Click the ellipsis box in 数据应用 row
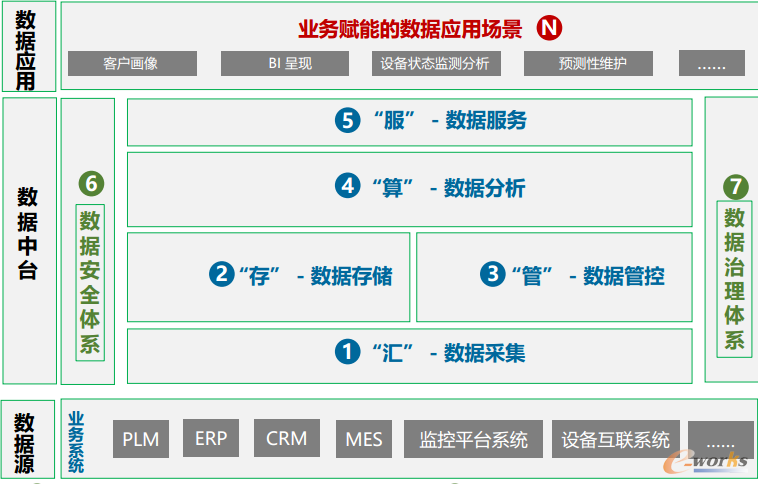 712,63
